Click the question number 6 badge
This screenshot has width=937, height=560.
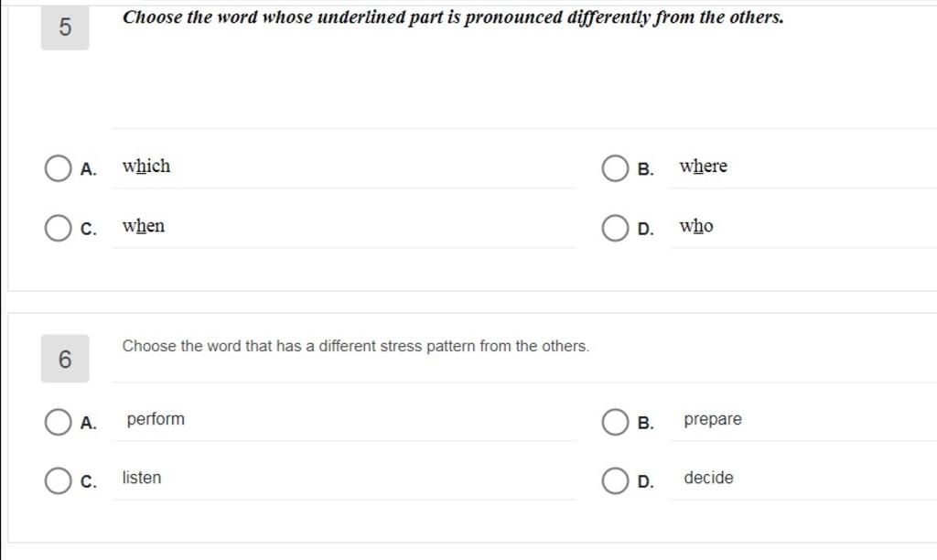tap(65, 359)
